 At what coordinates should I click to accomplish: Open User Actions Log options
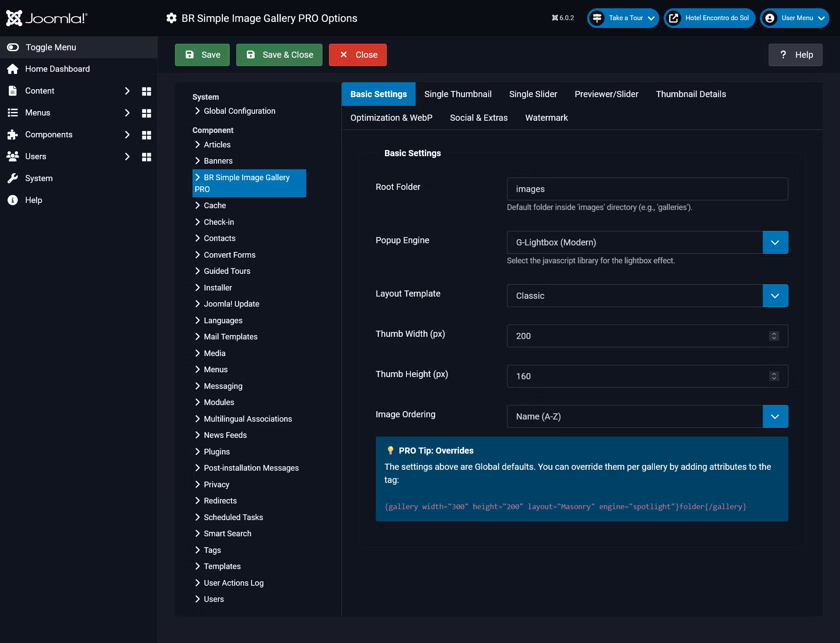click(229, 583)
